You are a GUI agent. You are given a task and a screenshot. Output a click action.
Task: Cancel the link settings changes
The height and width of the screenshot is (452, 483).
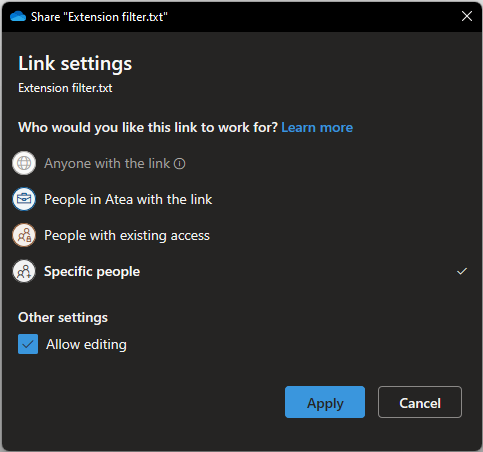tap(420, 402)
